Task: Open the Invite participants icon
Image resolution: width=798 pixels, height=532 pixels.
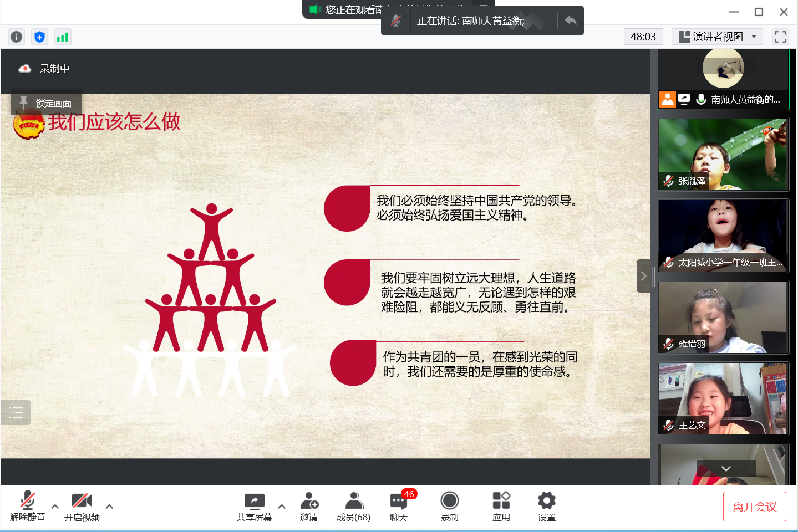Action: point(309,507)
